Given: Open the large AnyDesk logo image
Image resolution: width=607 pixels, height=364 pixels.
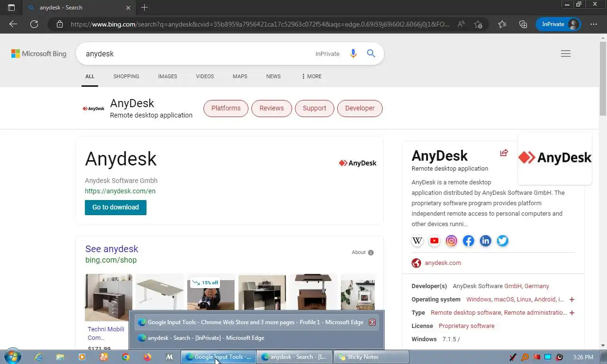Looking at the screenshot, I should [x=554, y=158].
